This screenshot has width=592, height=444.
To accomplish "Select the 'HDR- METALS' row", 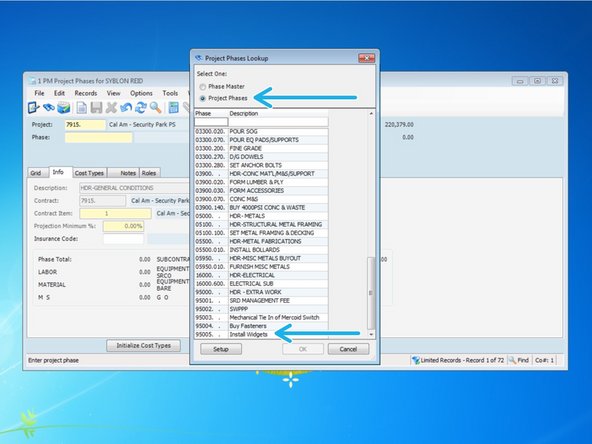I will tap(261, 216).
